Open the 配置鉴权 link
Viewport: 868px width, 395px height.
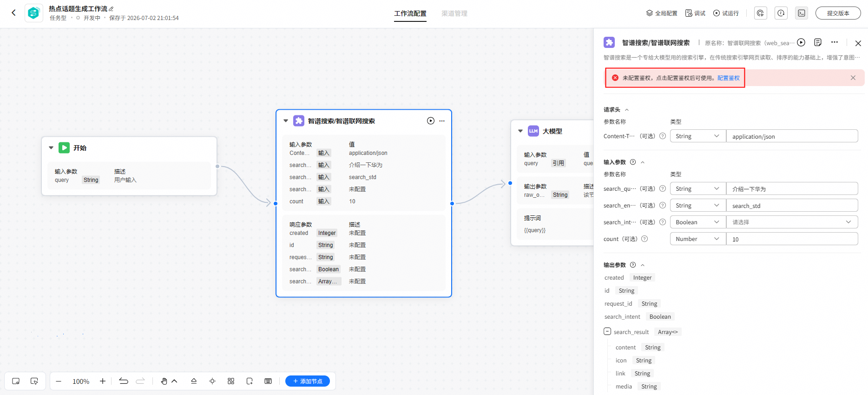click(729, 78)
